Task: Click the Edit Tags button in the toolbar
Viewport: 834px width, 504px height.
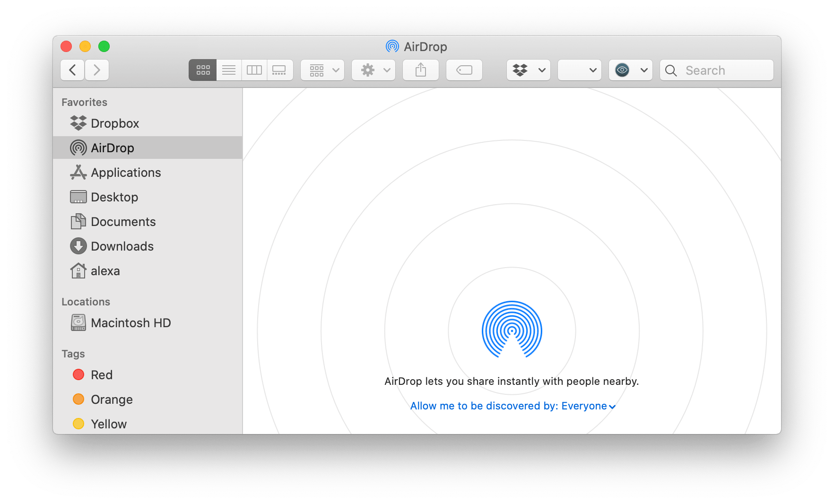Action: pos(464,70)
